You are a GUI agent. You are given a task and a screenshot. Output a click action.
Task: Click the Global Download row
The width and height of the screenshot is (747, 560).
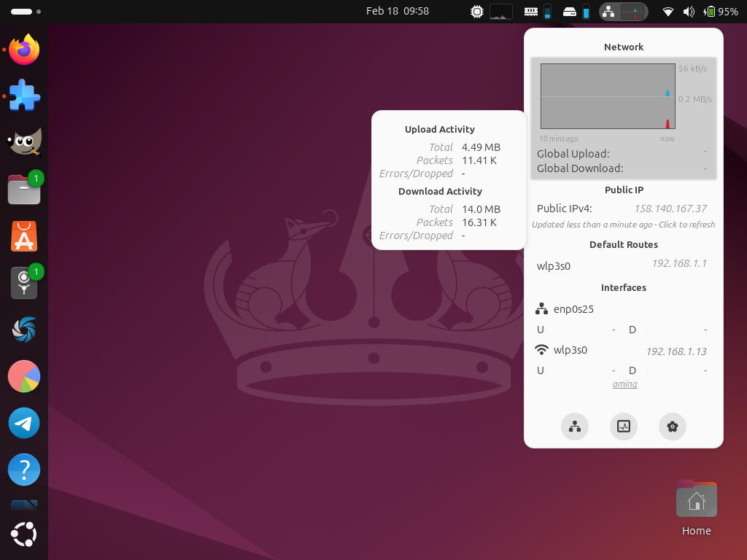[x=623, y=168]
